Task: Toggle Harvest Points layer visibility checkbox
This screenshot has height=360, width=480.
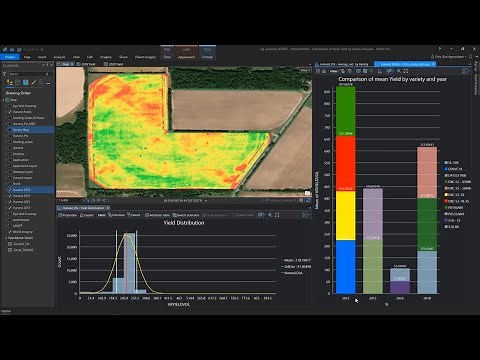Action: [x=10, y=112]
